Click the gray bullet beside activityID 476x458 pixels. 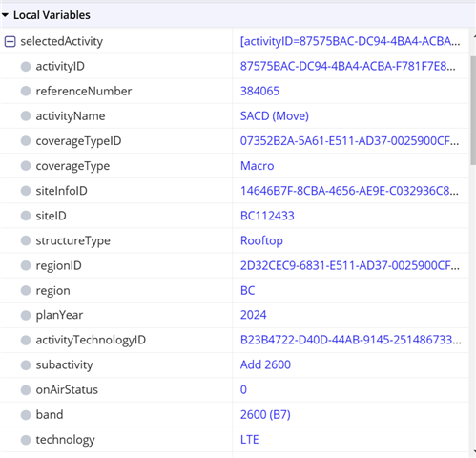[x=26, y=67]
